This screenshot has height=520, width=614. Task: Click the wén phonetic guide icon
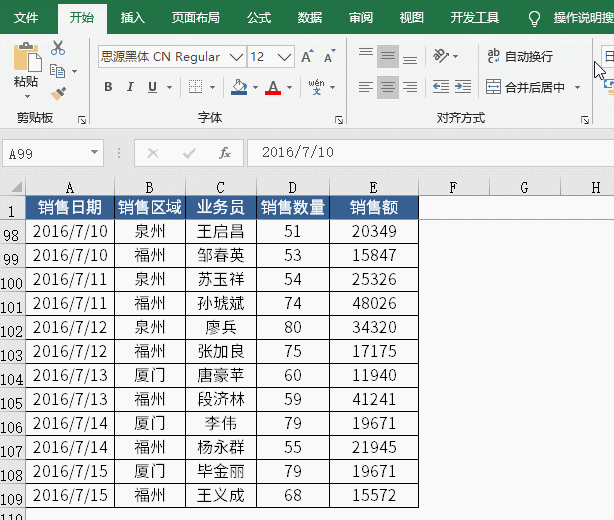[316, 87]
